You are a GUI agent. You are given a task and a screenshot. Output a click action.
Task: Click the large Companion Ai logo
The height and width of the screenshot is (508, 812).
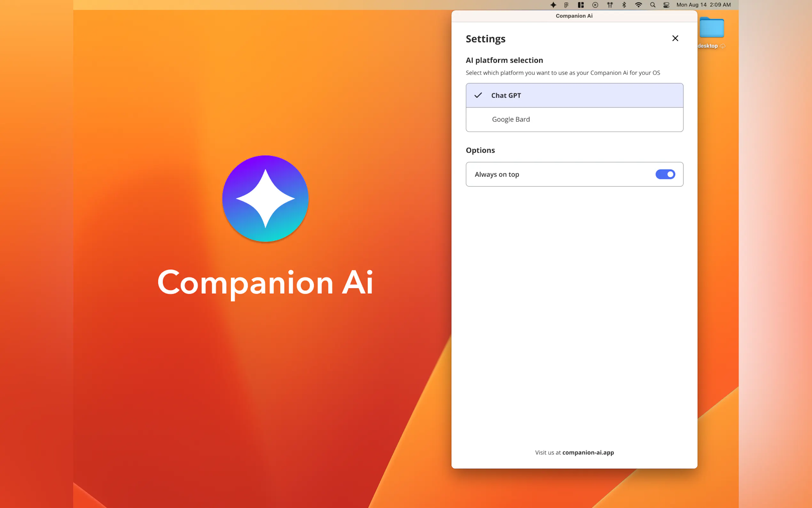[265, 198]
